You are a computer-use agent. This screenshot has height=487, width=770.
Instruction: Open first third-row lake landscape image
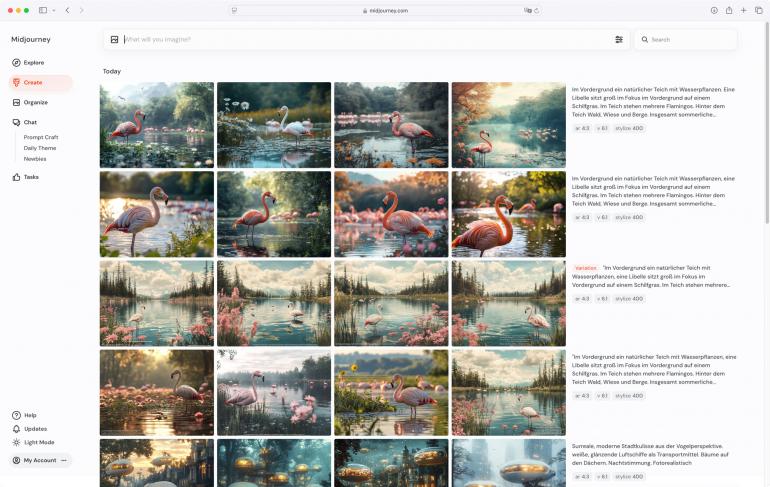[157, 303]
